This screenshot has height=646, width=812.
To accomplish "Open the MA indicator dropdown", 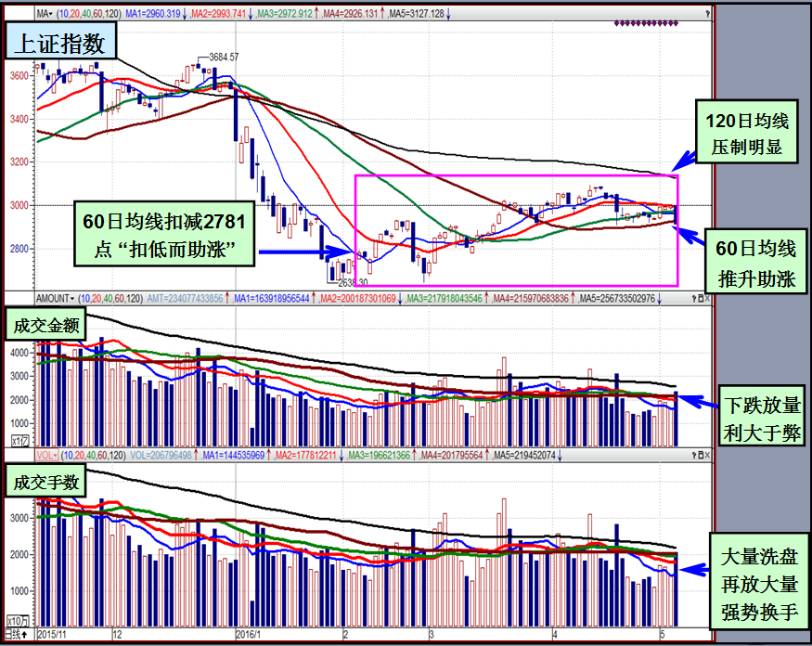I will point(45,14).
